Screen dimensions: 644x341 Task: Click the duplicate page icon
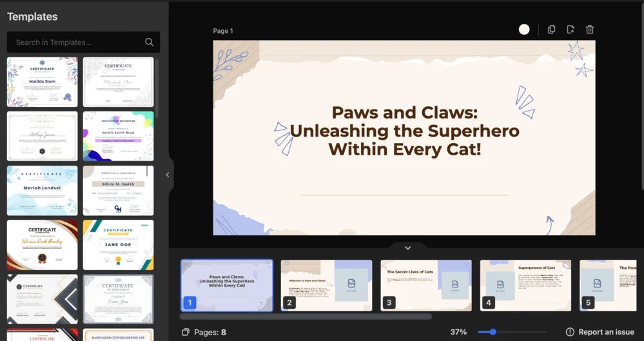[551, 30]
